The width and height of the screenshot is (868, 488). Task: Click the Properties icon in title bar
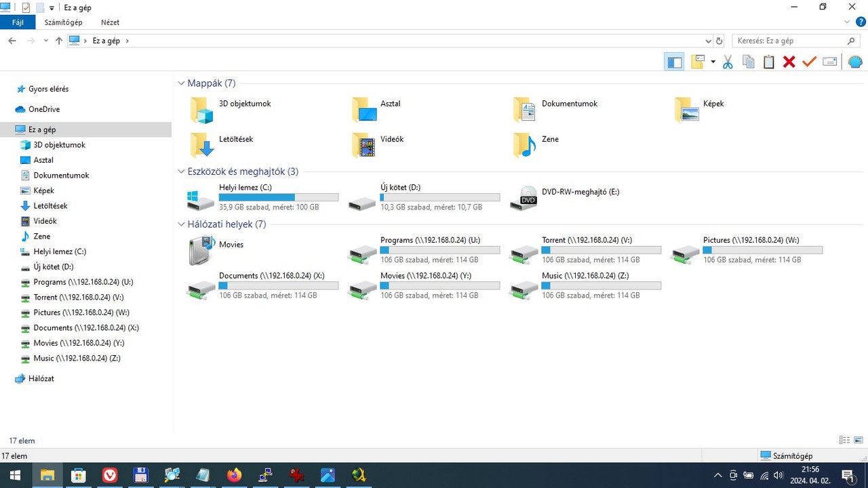[26, 7]
